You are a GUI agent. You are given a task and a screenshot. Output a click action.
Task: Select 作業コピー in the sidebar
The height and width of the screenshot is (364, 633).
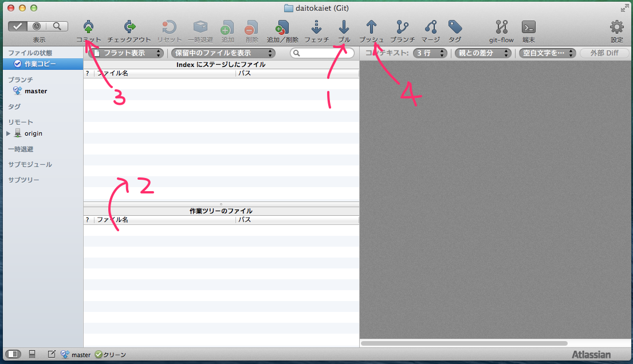click(43, 64)
